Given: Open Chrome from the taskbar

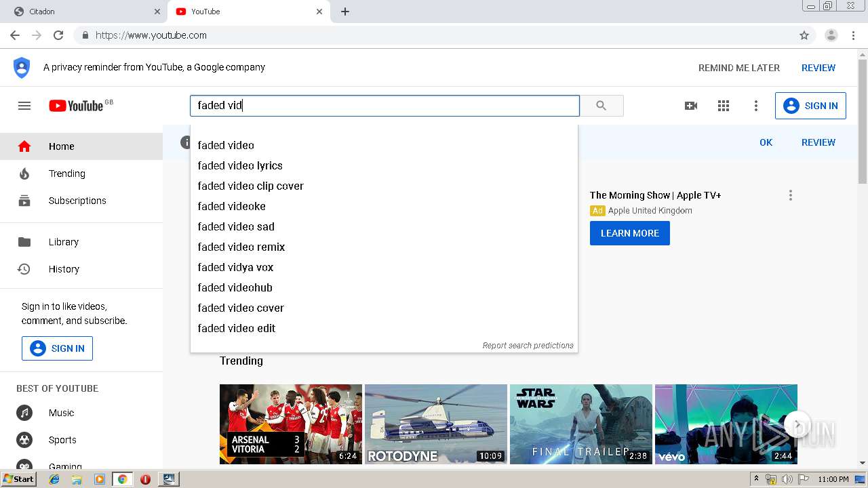Looking at the screenshot, I should [x=122, y=479].
